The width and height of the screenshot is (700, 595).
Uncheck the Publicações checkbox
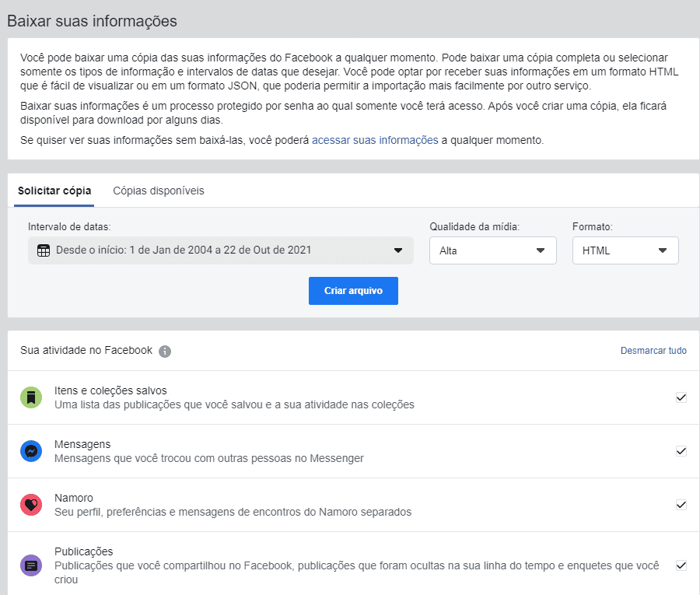coord(681,565)
